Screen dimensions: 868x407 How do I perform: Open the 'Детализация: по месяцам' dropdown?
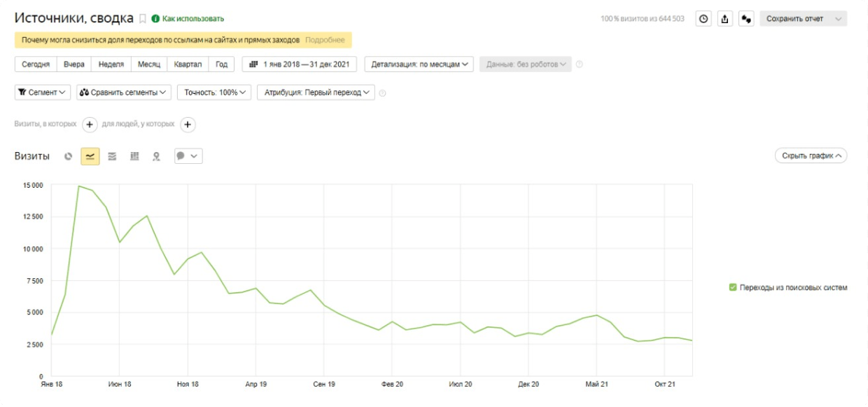pos(419,64)
